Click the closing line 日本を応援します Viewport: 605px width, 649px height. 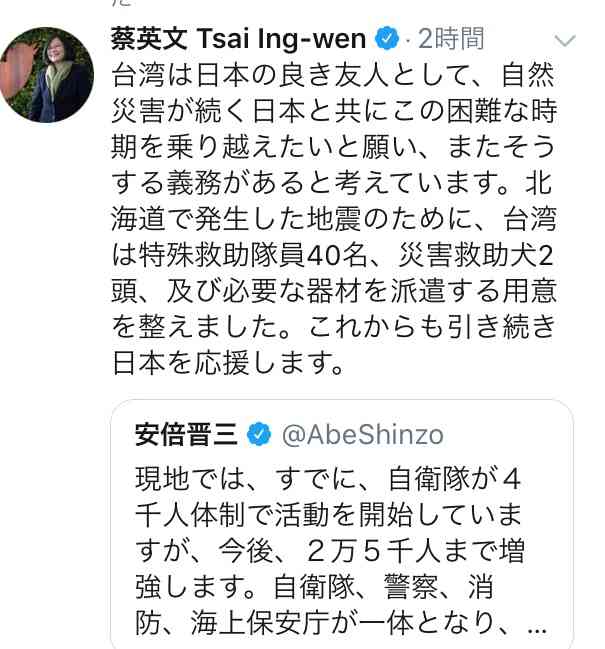[x=228, y=363]
